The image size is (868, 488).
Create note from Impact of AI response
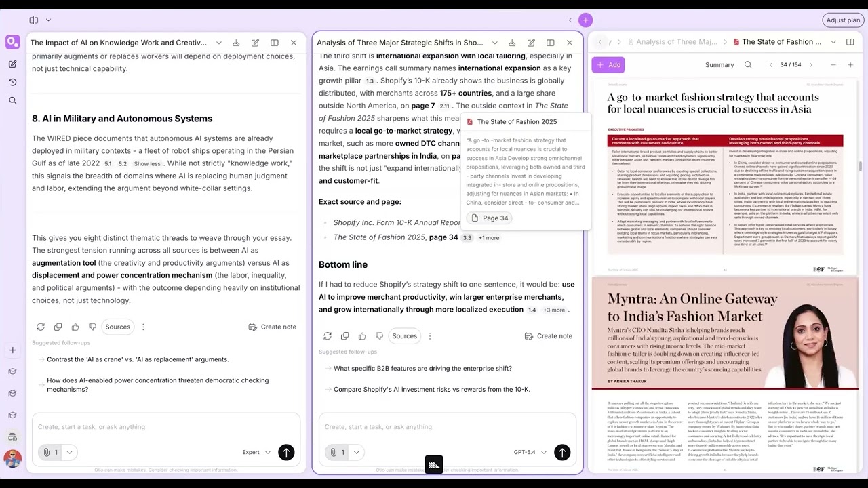[x=272, y=327]
